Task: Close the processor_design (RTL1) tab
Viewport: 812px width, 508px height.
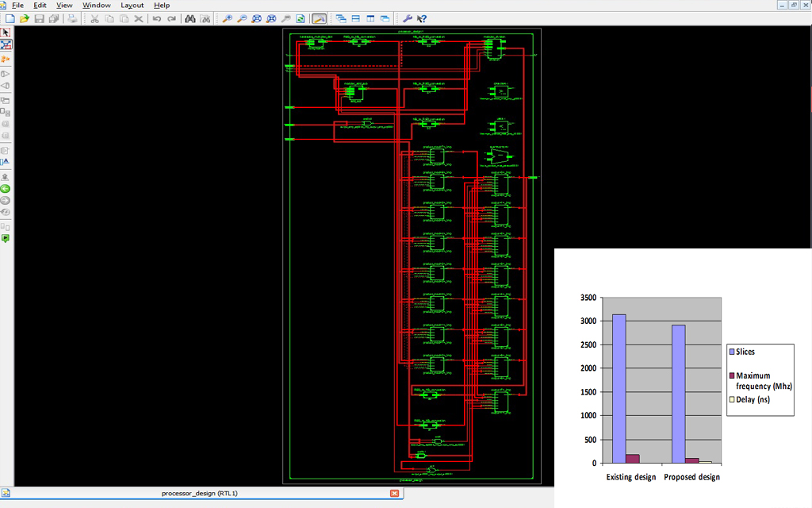Action: click(394, 494)
